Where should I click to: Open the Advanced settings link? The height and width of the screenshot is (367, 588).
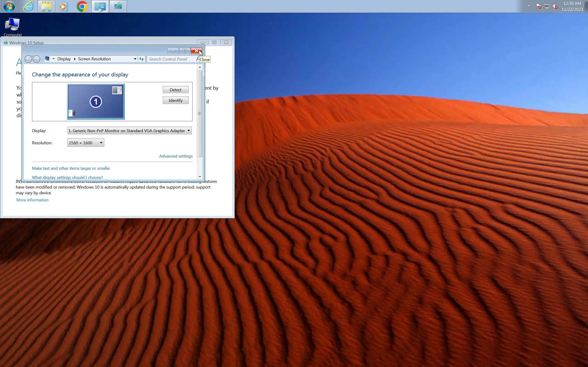176,156
